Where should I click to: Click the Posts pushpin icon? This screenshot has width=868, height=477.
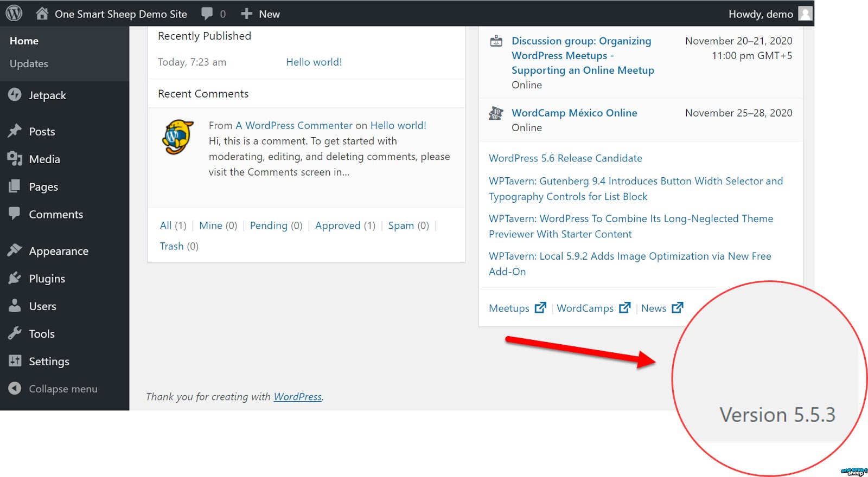(15, 131)
